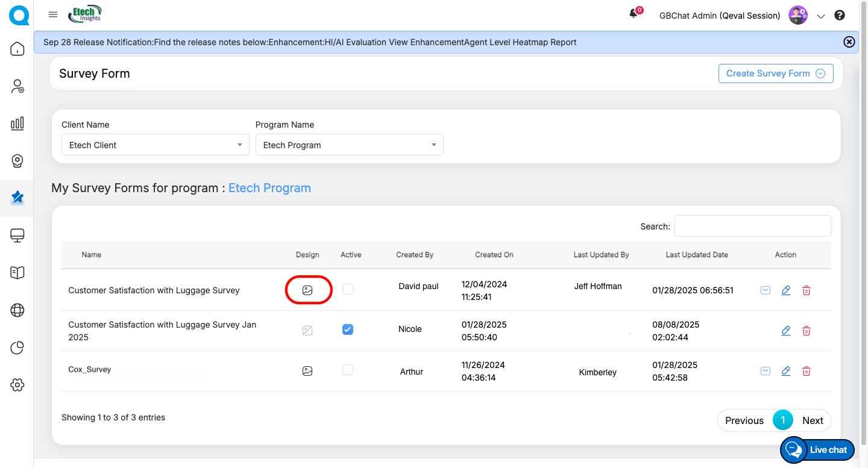Dismiss the release notification banner
Image resolution: width=868 pixels, height=468 pixels.
pos(849,42)
